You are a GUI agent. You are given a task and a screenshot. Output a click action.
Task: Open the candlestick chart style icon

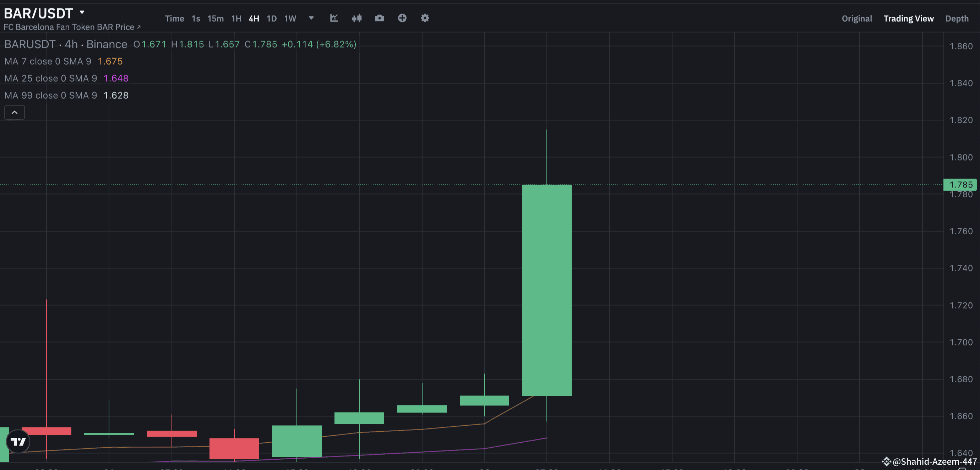pyautogui.click(x=357, y=18)
